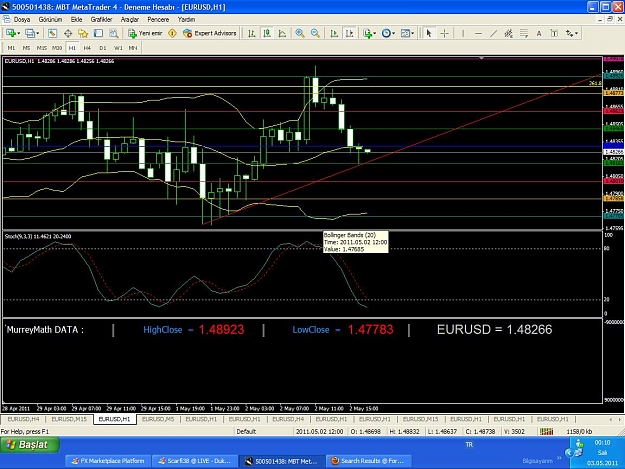Toggle the Expert Advisors button
625x469 pixels.
click(210, 33)
